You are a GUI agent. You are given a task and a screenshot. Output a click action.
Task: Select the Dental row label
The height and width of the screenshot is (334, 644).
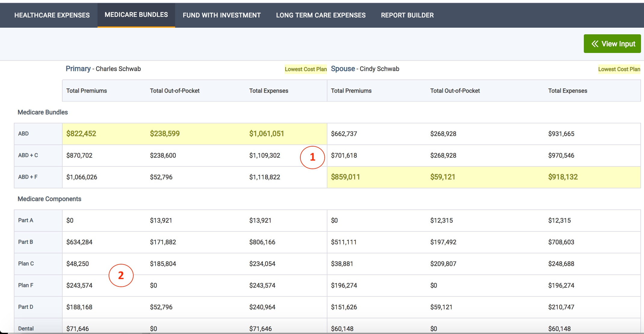26,329
